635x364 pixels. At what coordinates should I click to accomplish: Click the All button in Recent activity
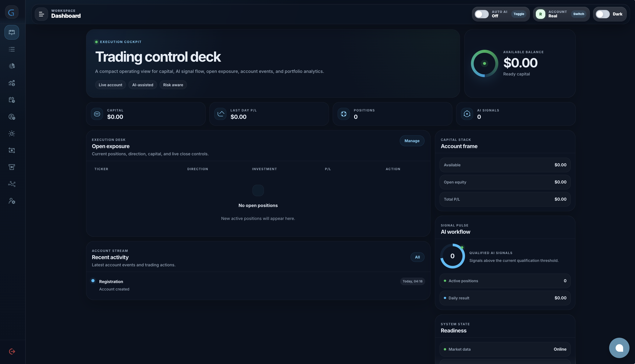417,257
